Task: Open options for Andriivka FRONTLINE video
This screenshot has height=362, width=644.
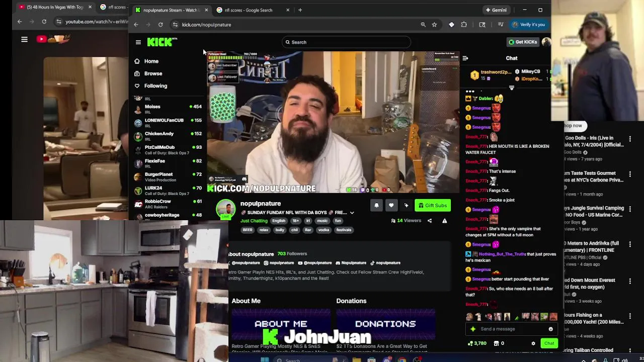Action: pos(630,244)
